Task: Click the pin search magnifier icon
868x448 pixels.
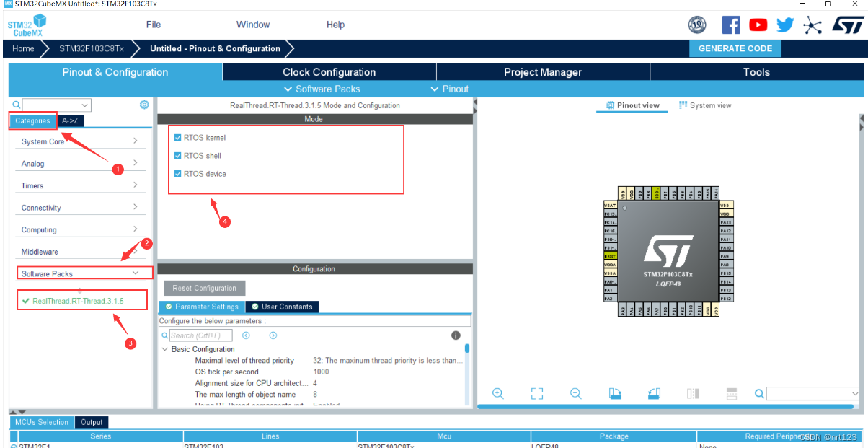Action: 759,393
